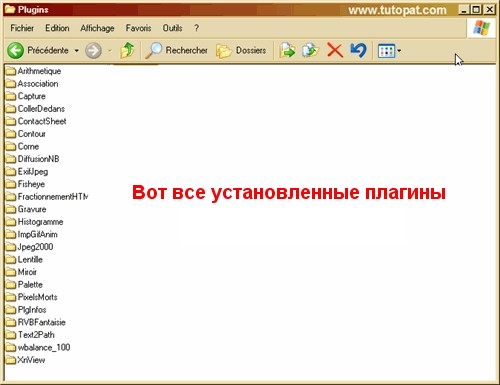The width and height of the screenshot is (500, 385).
Task: Open the Précédente history dropdown arrow
Action: click(x=76, y=51)
